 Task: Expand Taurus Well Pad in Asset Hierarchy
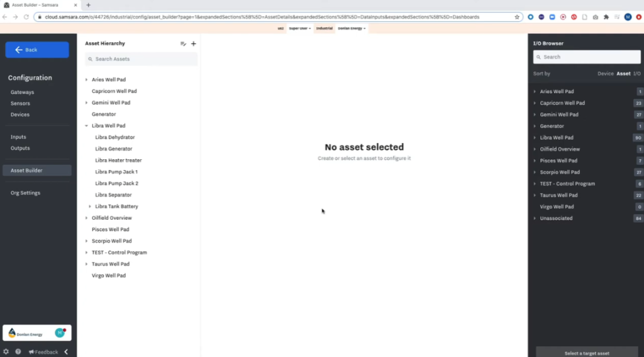[86, 264]
